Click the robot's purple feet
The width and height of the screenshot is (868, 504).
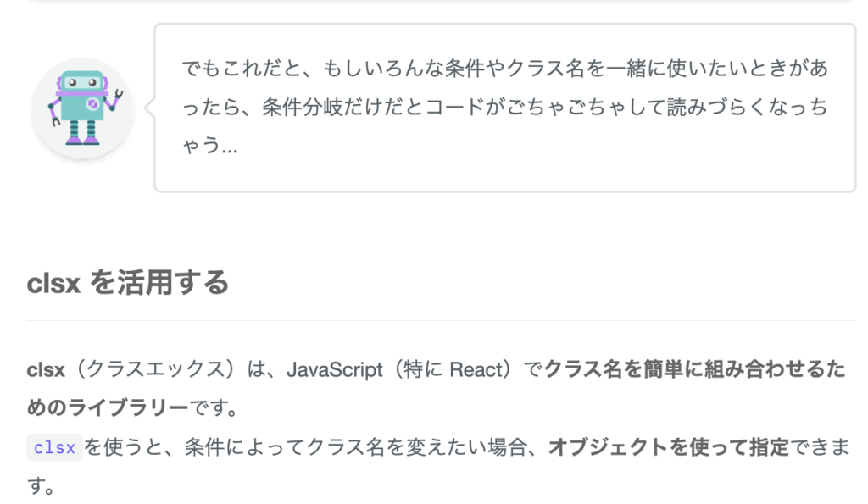tap(83, 140)
